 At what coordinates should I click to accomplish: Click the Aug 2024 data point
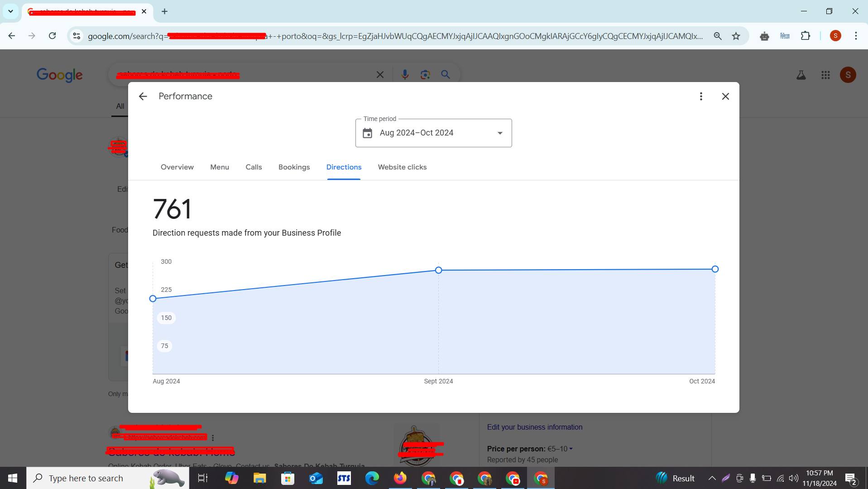coord(153,299)
